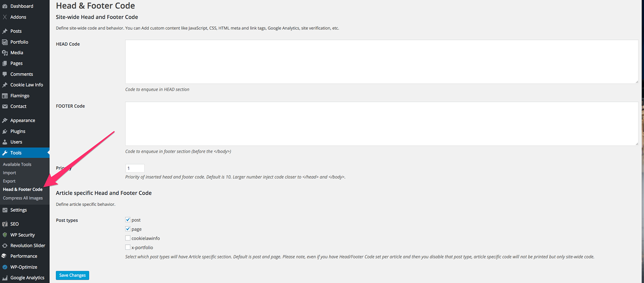Click the Users person icon
Image resolution: width=644 pixels, height=283 pixels.
(x=5, y=142)
